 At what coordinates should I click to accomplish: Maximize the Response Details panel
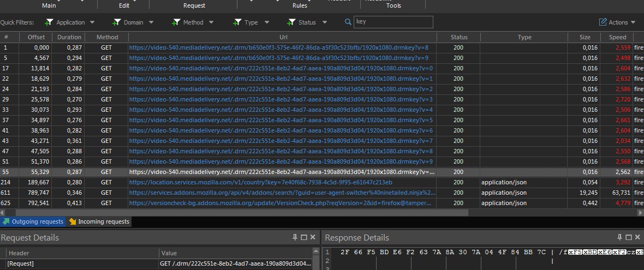click(x=629, y=237)
